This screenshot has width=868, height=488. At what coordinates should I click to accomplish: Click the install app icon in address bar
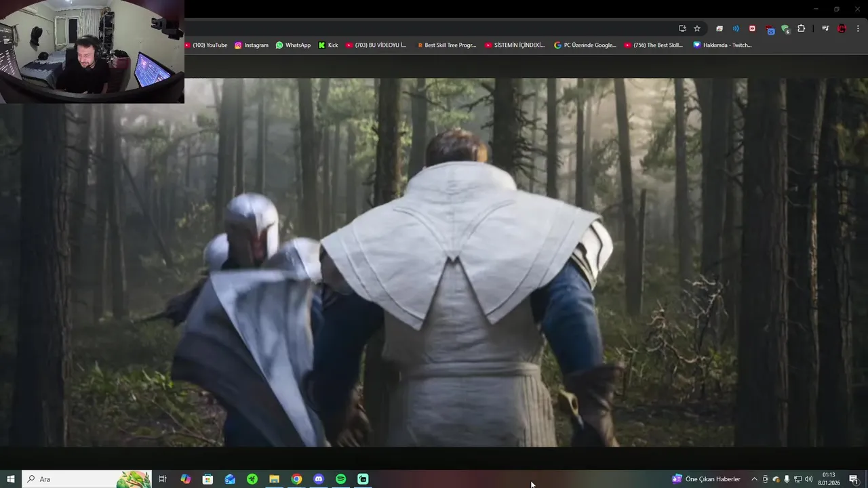[x=682, y=28]
